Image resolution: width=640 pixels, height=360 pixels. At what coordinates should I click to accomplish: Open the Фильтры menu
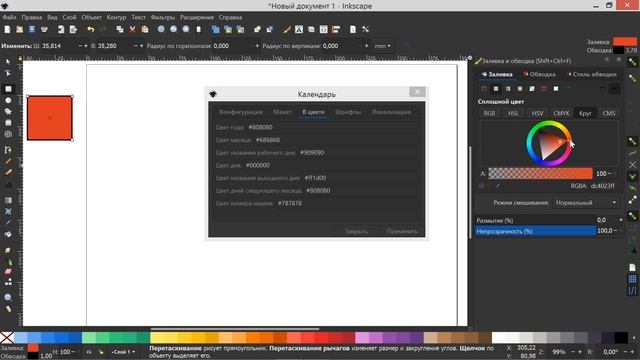point(162,17)
